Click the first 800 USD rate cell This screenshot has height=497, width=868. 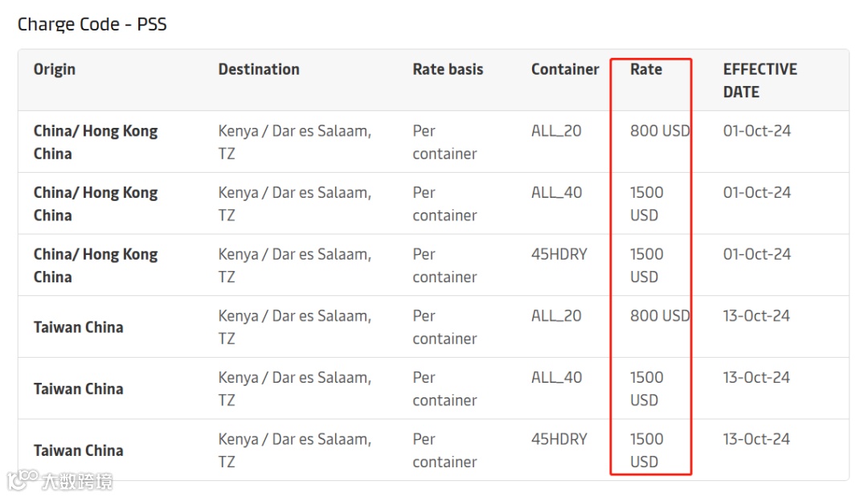tap(659, 131)
